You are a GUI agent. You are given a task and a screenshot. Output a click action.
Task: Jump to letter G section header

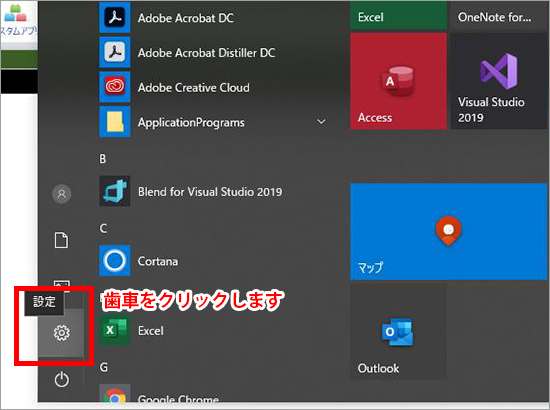[103, 367]
